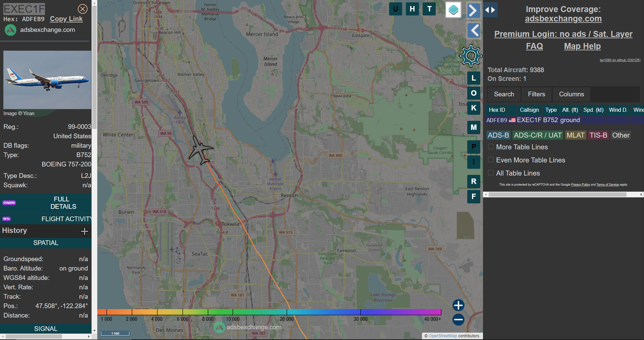Toggle the P map option button
The height and width of the screenshot is (340, 644).
click(x=474, y=147)
